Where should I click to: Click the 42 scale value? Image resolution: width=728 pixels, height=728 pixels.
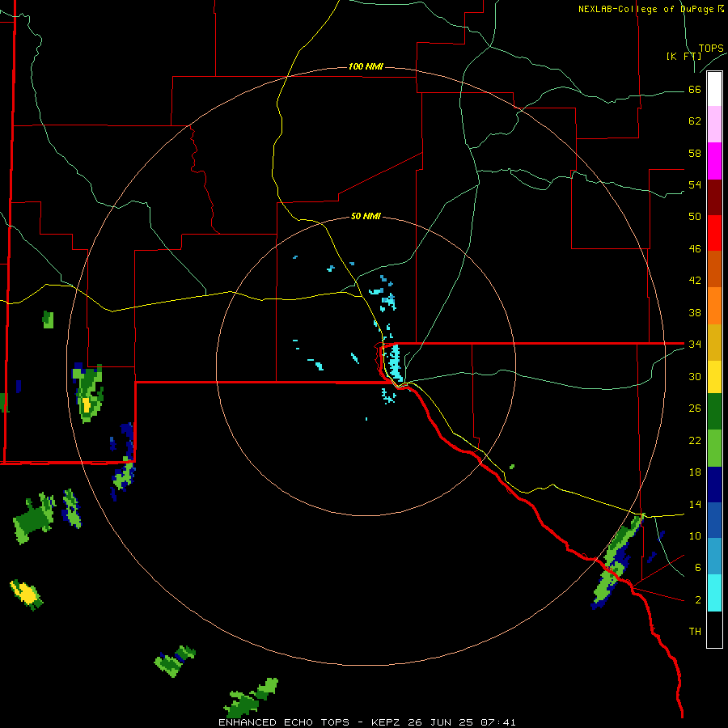pyautogui.click(x=695, y=280)
